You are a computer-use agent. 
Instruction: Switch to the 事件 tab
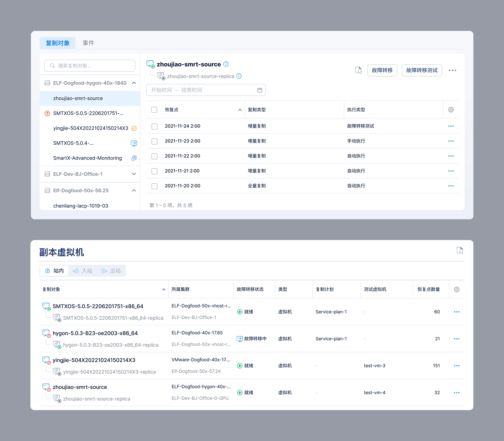[x=88, y=43]
